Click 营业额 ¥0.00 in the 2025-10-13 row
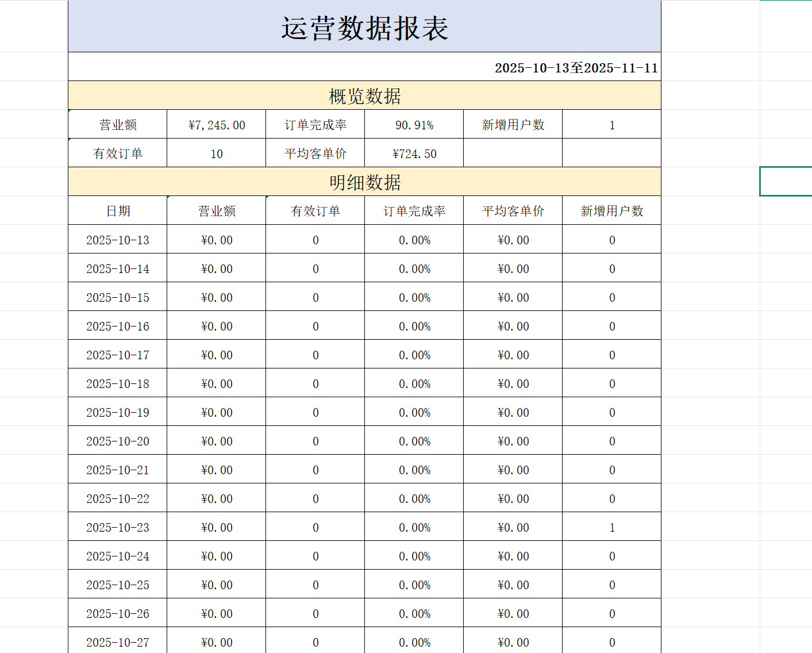Image resolution: width=812 pixels, height=653 pixels. pos(217,239)
